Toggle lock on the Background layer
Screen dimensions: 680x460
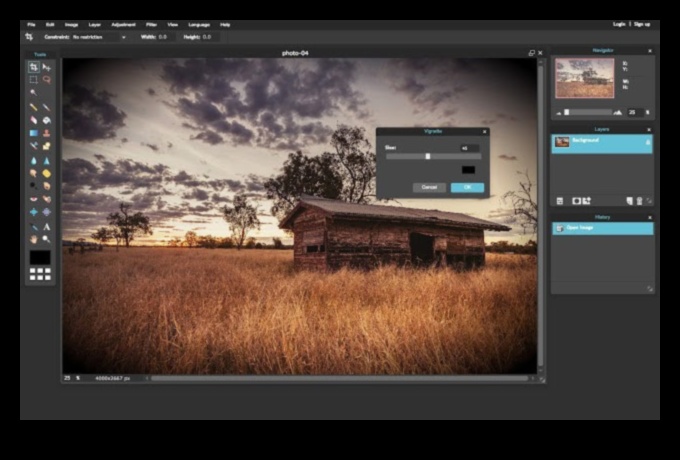click(646, 143)
